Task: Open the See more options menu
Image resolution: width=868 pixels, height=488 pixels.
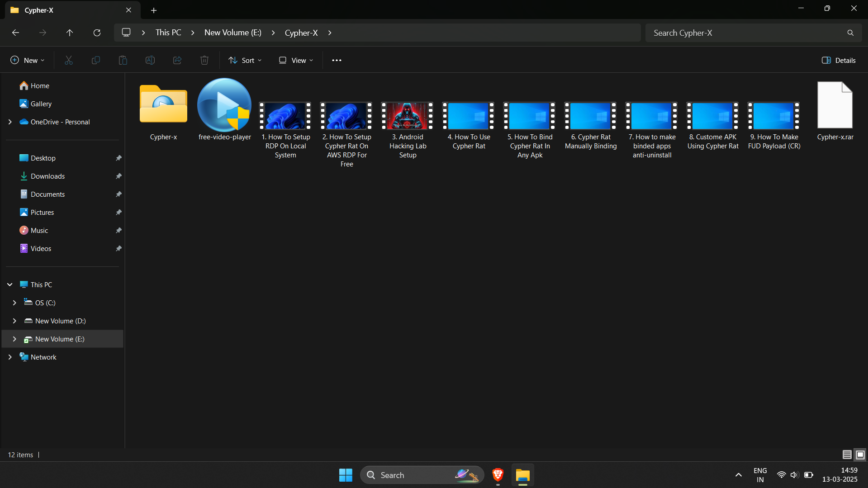Action: click(x=337, y=60)
